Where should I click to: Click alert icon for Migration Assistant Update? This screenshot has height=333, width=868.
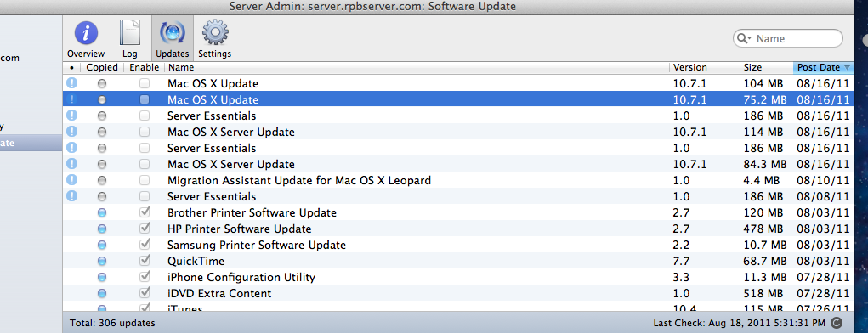72,180
